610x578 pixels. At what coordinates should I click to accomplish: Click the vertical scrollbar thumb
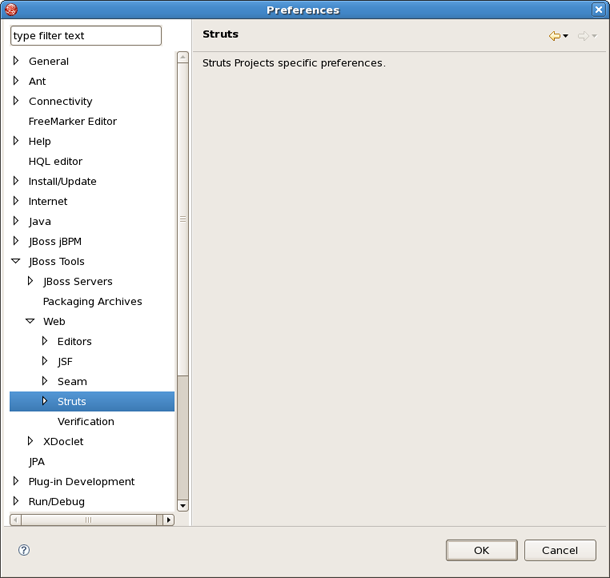click(x=182, y=219)
